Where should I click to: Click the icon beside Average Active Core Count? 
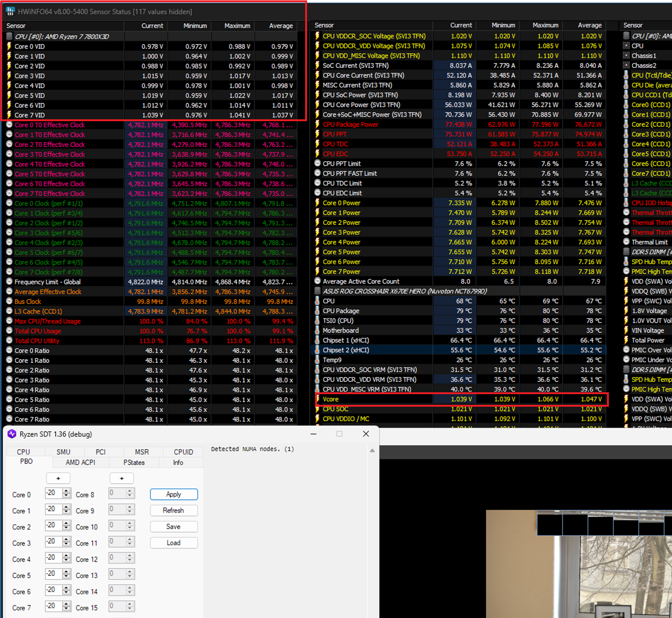coord(317,281)
